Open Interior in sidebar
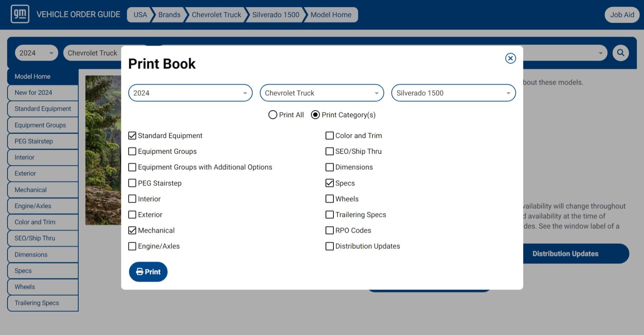 pos(43,157)
